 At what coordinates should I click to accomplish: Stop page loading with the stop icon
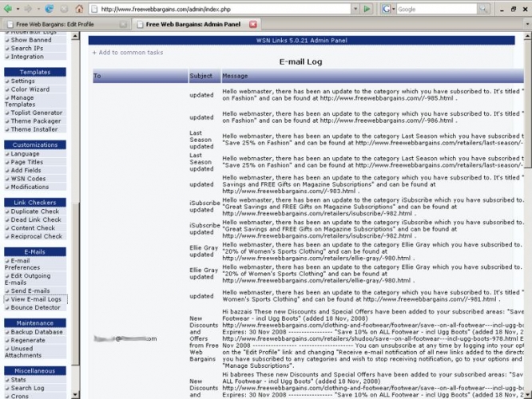tap(64, 9)
